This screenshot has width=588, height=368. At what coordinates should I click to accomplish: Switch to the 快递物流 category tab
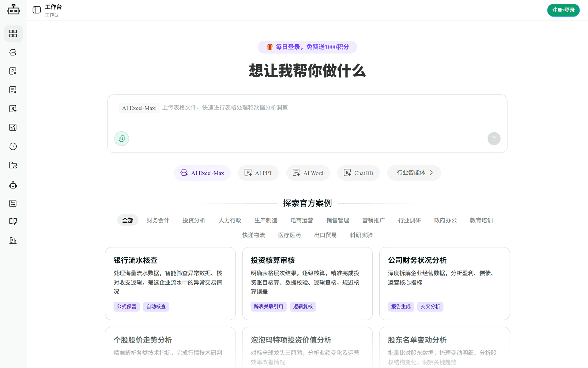point(254,235)
